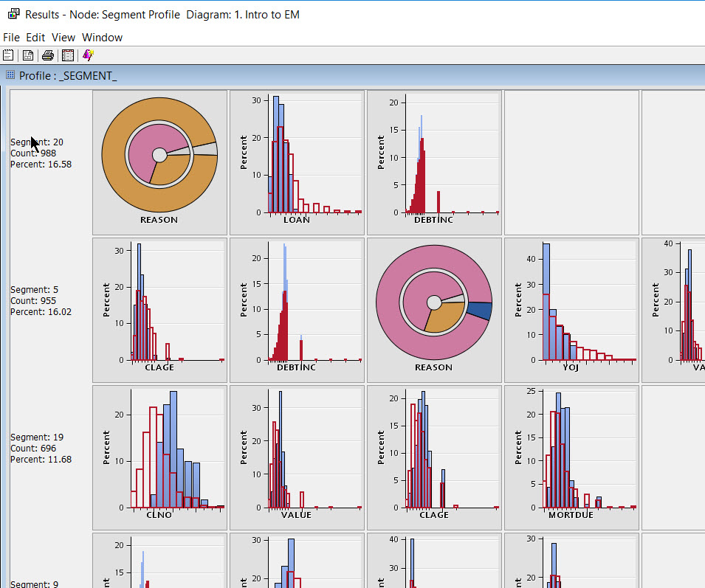The image size is (705, 588).
Task: Select the MORTDUE histogram chart
Action: [571, 457]
